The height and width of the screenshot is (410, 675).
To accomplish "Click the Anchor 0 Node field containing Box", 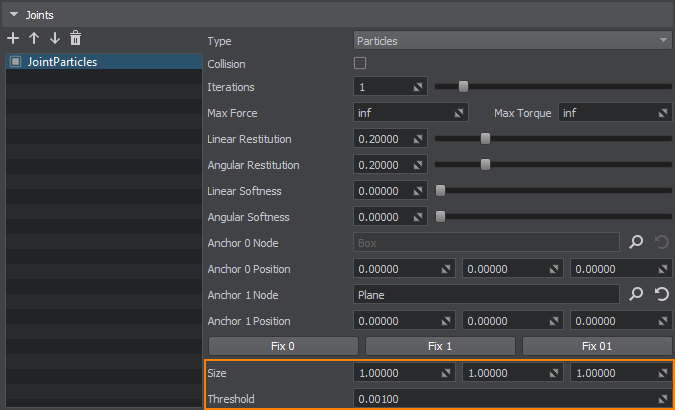I will pyautogui.click(x=486, y=242).
